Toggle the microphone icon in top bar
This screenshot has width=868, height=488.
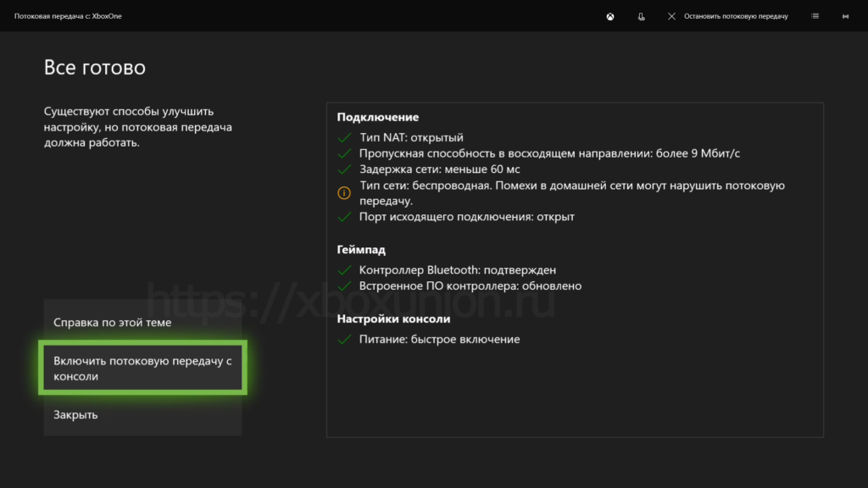click(x=641, y=16)
